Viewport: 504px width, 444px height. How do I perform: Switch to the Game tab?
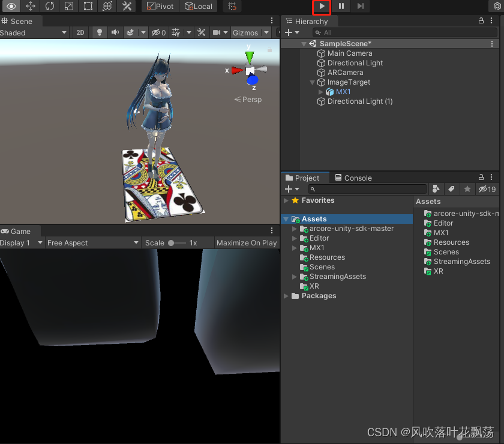[16, 231]
